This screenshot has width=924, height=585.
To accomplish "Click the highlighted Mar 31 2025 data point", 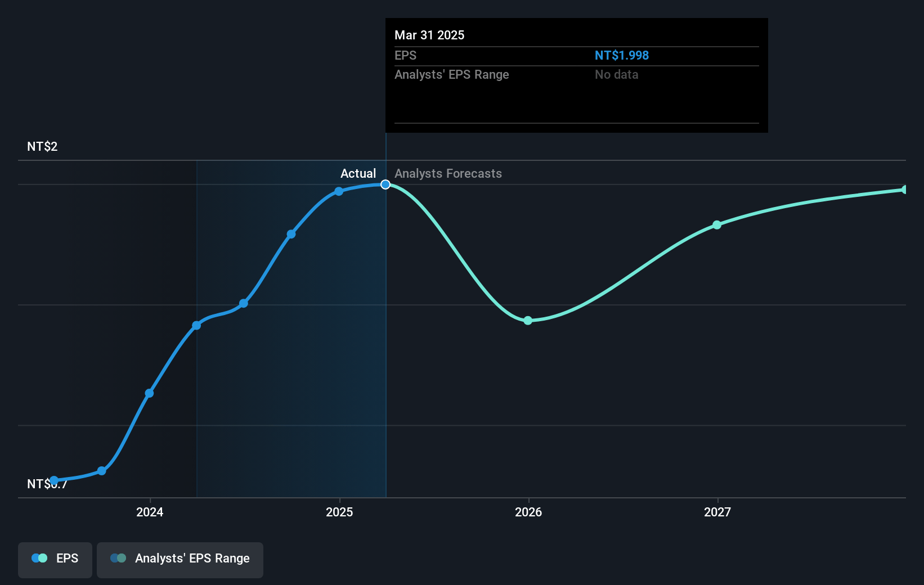I will coord(385,184).
